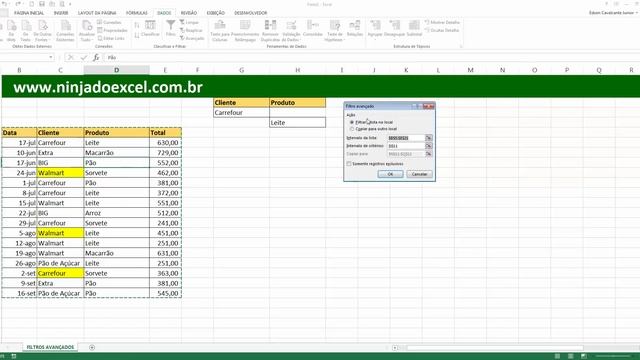Select column D header
This screenshot has width=640, height=360.
pos(116,70)
